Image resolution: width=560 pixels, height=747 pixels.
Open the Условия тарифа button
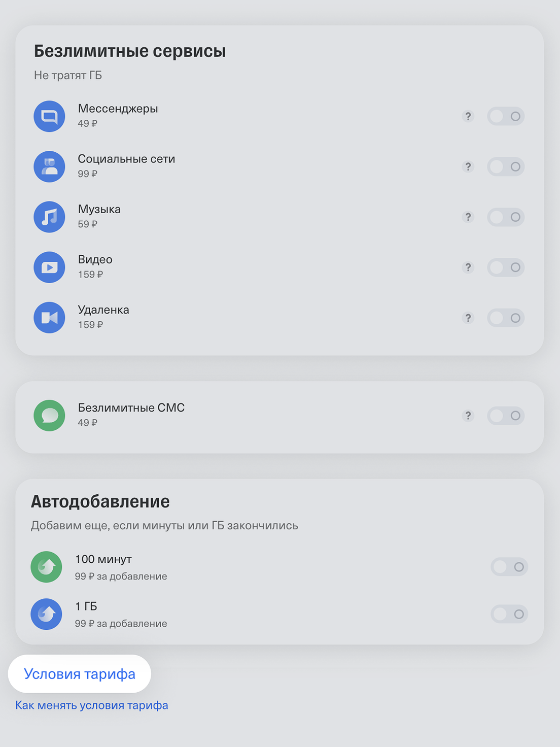(x=80, y=674)
